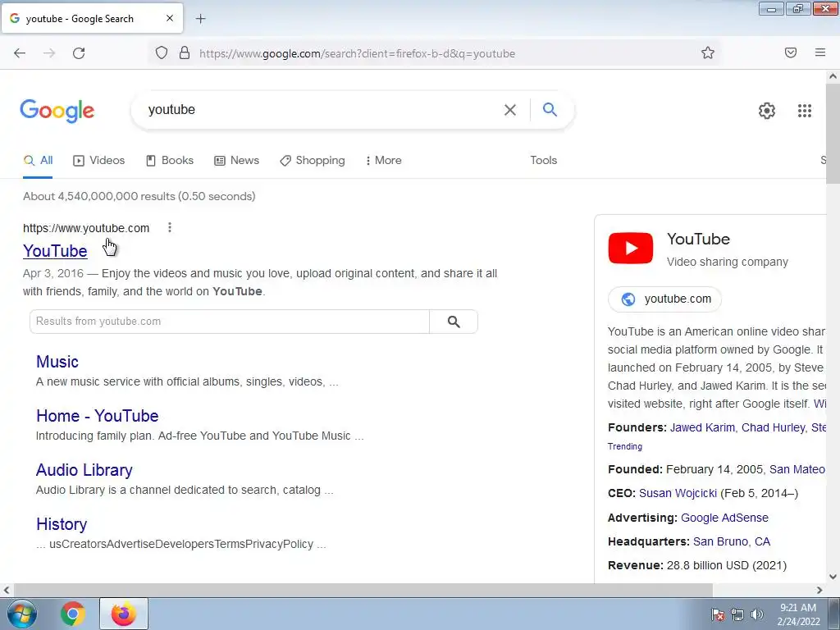Screen dimensions: 840x630
Task: Click the youtube.com button in knowledge panel
Action: tap(664, 299)
